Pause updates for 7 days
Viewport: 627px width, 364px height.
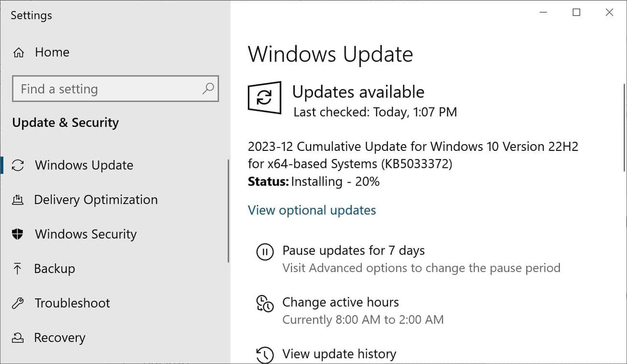354,250
